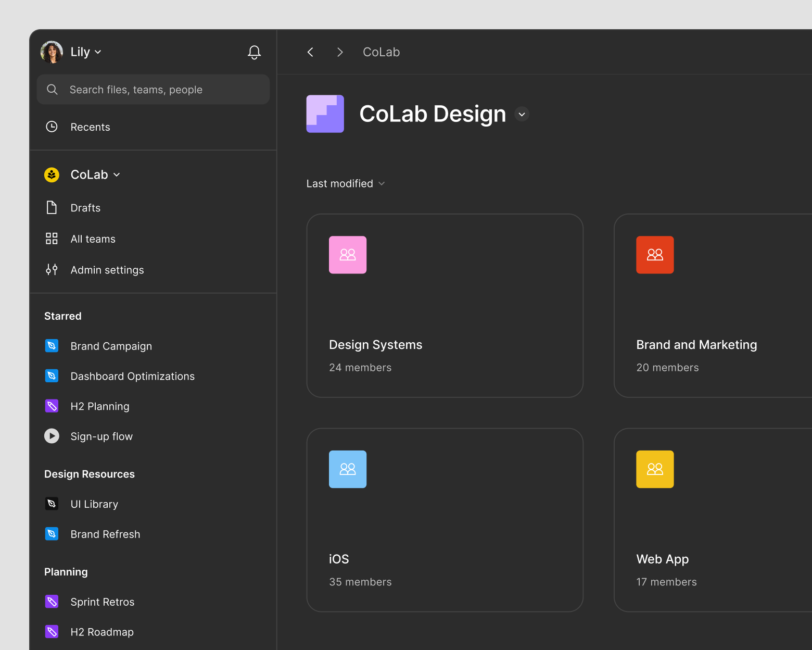Play the Sign-up flow prototype icon
Viewport: 812px width, 650px height.
[x=52, y=436]
